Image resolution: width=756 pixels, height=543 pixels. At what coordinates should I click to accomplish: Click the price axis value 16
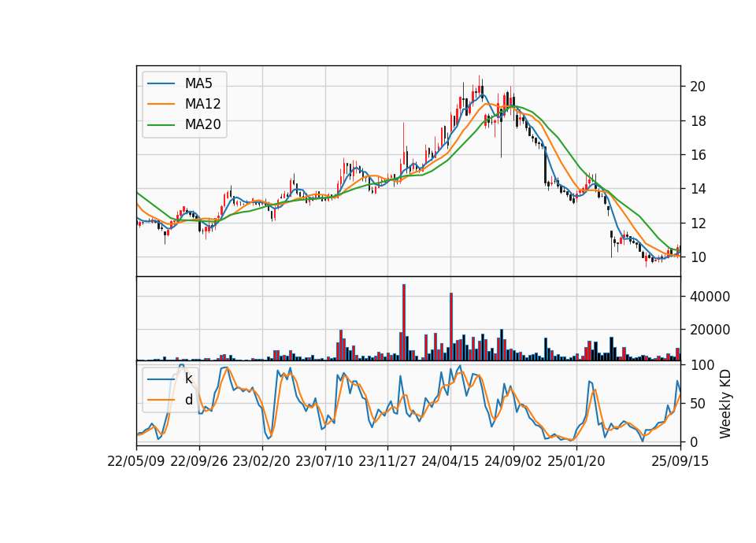tap(698, 155)
